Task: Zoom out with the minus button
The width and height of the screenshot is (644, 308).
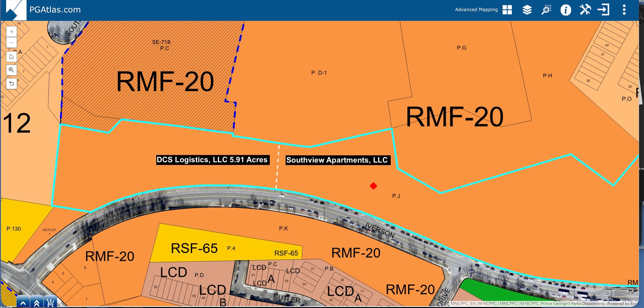Action: click(x=12, y=42)
